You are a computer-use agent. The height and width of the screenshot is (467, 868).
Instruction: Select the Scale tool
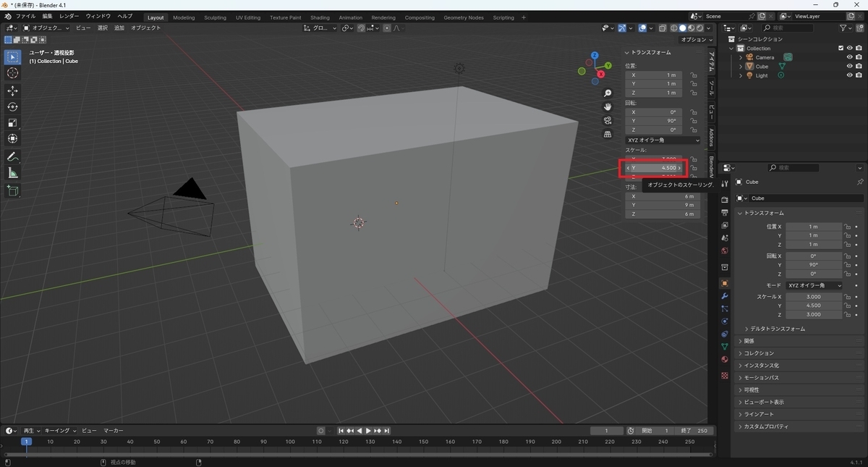pyautogui.click(x=12, y=122)
